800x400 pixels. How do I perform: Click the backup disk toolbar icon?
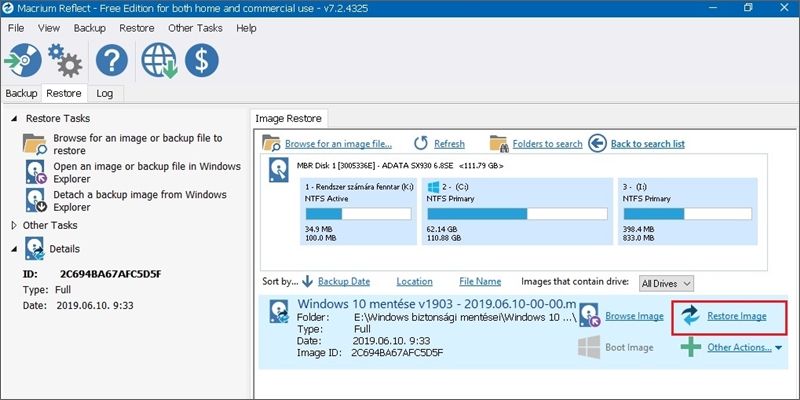(25, 61)
